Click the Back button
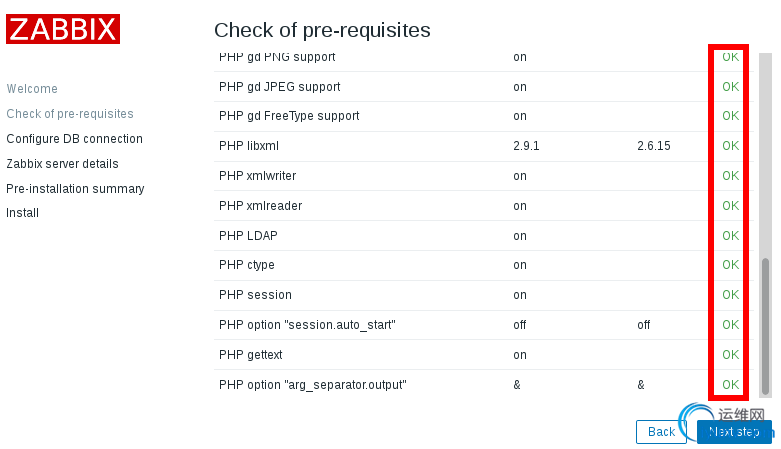This screenshot has width=781, height=449. point(661,431)
